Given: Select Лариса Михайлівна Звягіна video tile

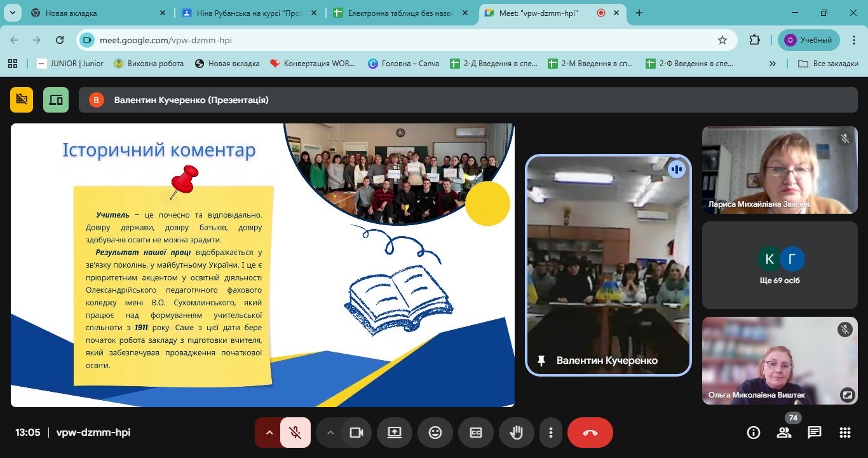Looking at the screenshot, I should [780, 169].
